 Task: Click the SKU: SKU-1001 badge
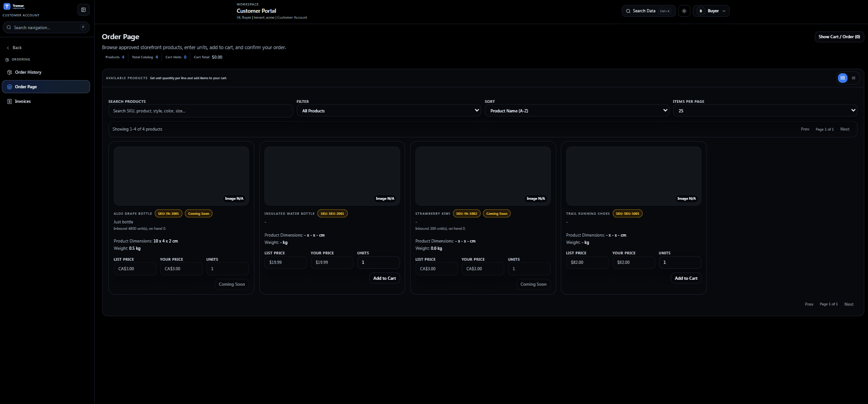[628, 213]
